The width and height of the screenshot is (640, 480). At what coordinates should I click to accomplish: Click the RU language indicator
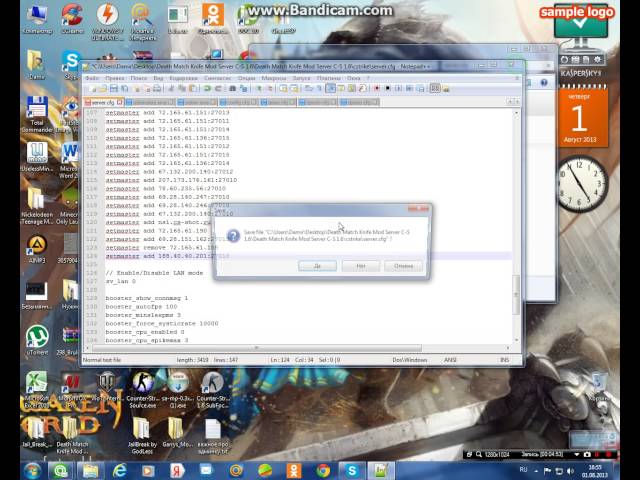523,470
